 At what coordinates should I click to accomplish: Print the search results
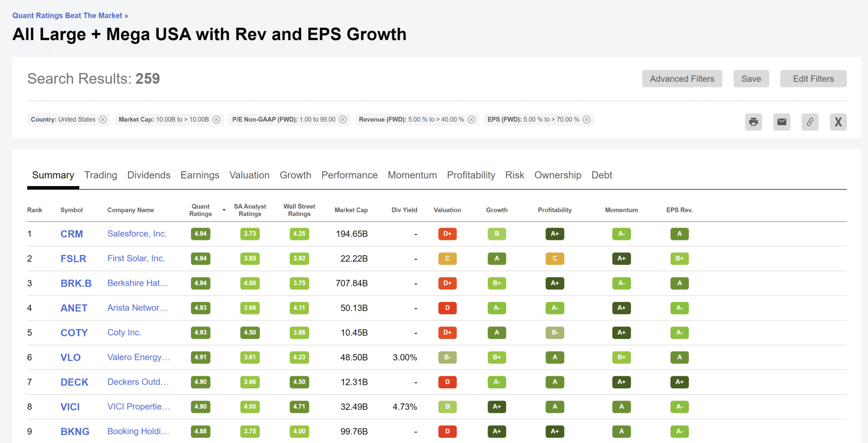754,122
